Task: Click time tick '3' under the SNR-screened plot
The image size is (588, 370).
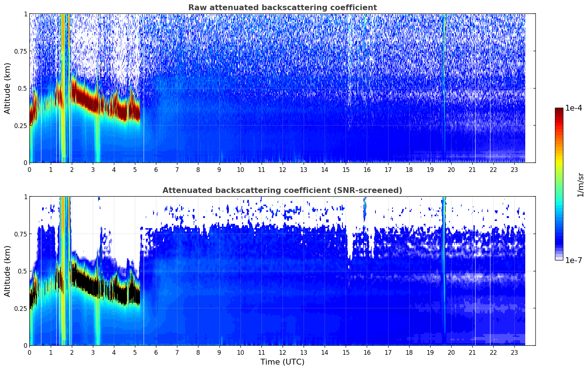Action: point(93,352)
